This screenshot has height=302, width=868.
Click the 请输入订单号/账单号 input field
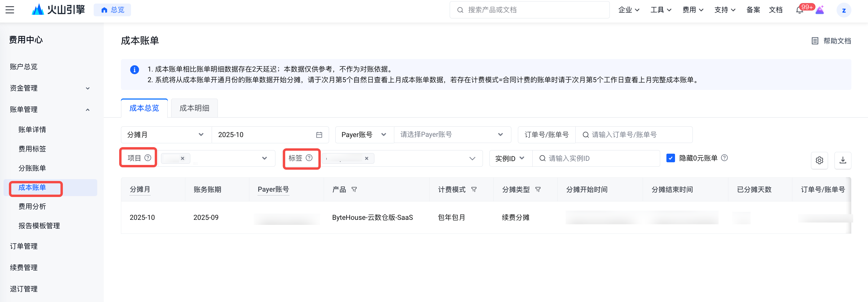pyautogui.click(x=634, y=135)
